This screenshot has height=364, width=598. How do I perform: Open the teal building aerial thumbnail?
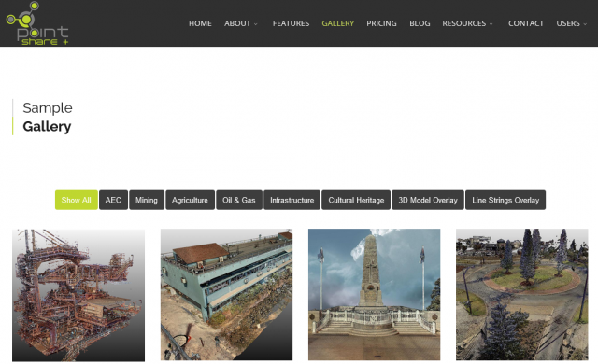pyautogui.click(x=226, y=295)
